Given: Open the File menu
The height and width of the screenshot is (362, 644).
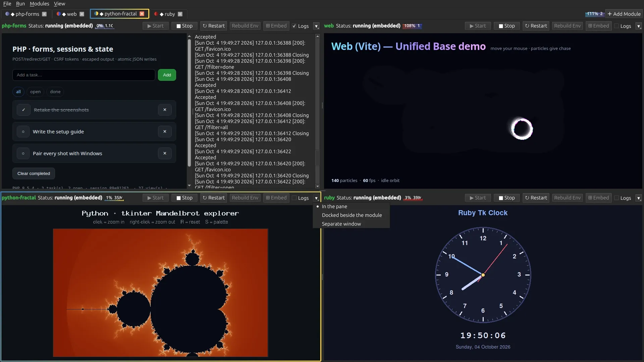Looking at the screenshot, I should pos(7,4).
